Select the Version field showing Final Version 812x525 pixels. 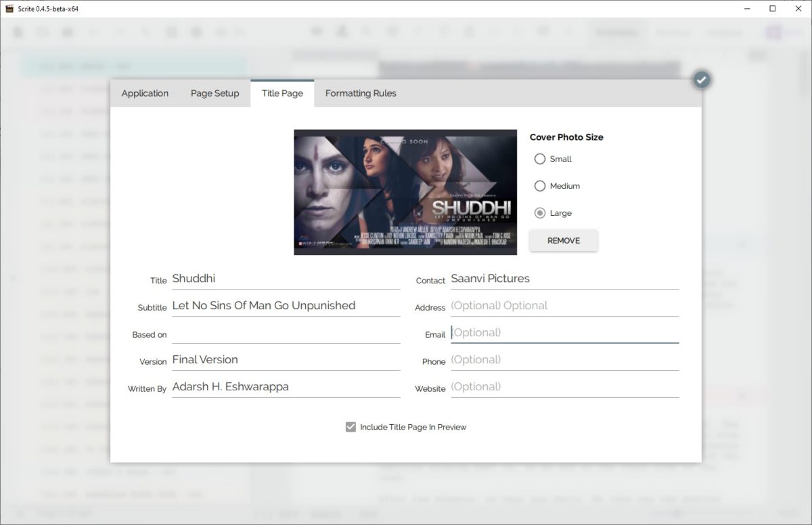coord(284,359)
